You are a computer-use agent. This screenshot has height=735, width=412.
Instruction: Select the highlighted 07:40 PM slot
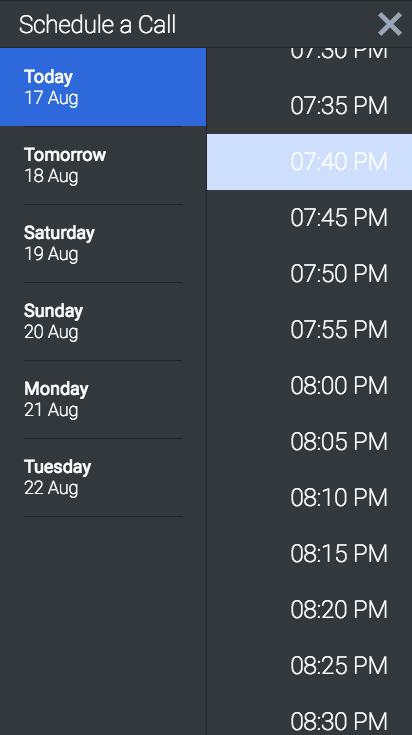click(309, 162)
